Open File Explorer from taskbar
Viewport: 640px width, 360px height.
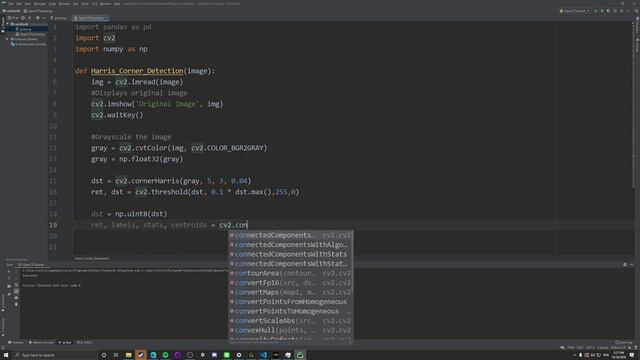click(129, 355)
